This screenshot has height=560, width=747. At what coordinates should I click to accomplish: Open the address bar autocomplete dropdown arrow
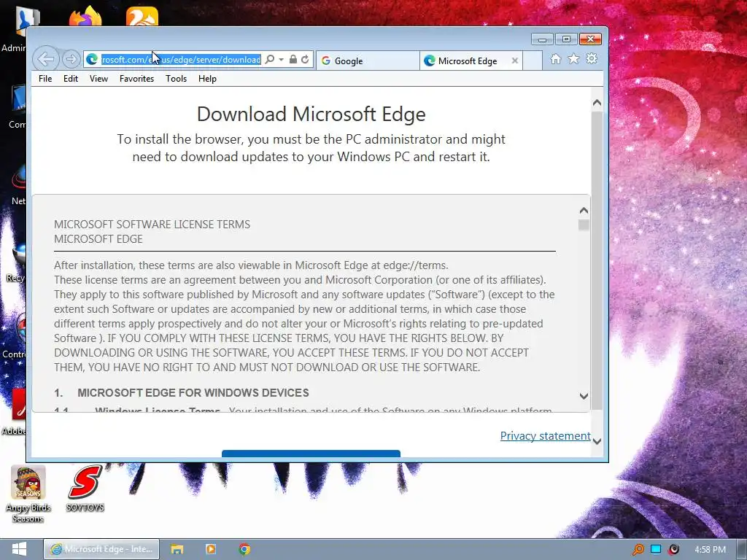click(x=281, y=60)
